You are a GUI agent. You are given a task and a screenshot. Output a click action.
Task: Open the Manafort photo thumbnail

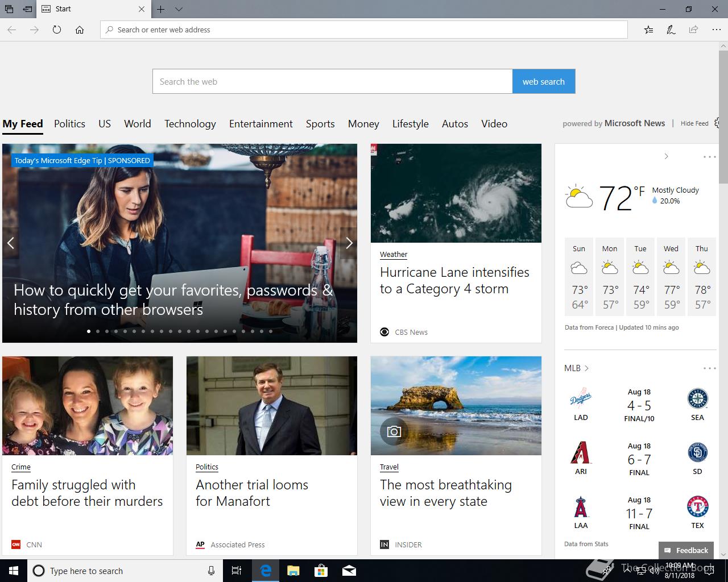pyautogui.click(x=272, y=406)
